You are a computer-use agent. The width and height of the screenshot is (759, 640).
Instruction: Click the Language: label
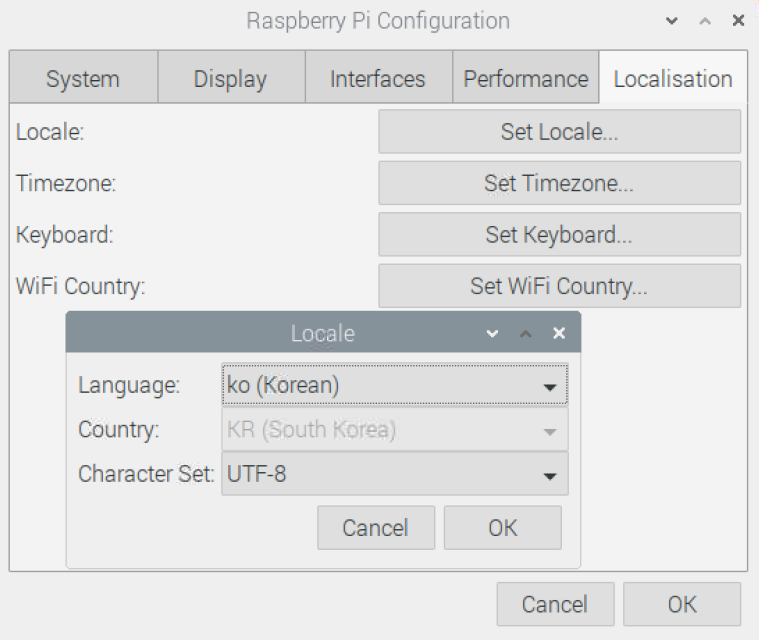[x=129, y=386]
